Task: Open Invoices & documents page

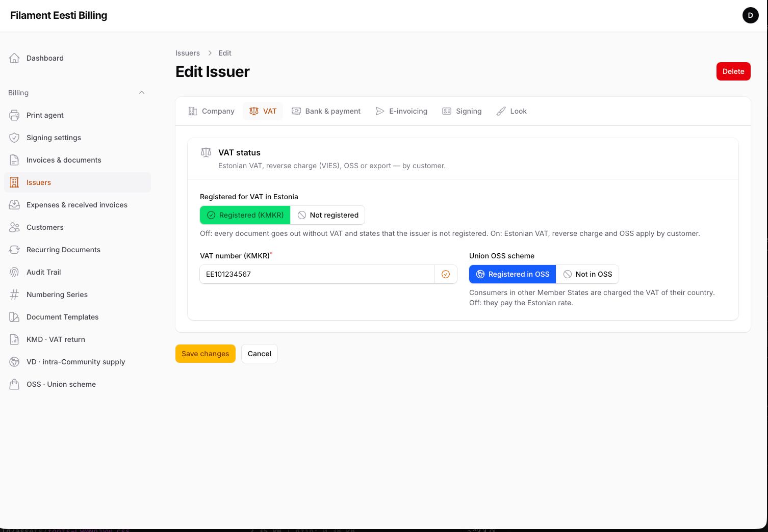Action: [x=78, y=160]
